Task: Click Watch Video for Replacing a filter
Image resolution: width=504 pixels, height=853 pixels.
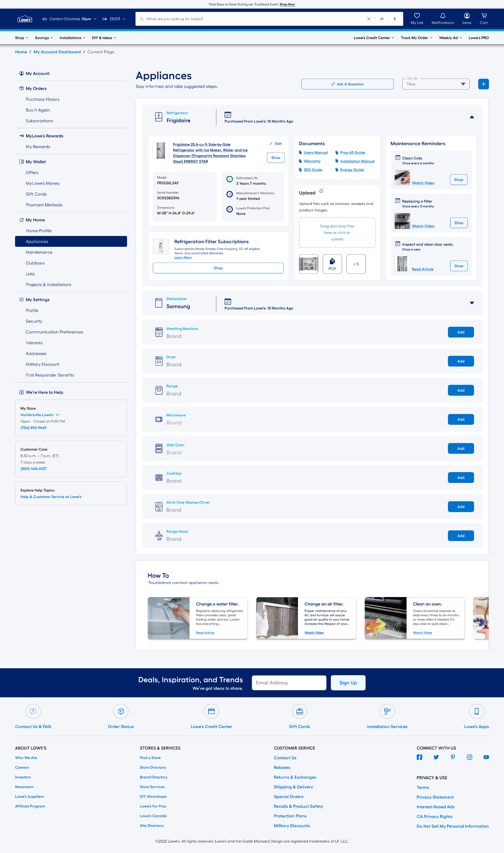Action: [423, 226]
